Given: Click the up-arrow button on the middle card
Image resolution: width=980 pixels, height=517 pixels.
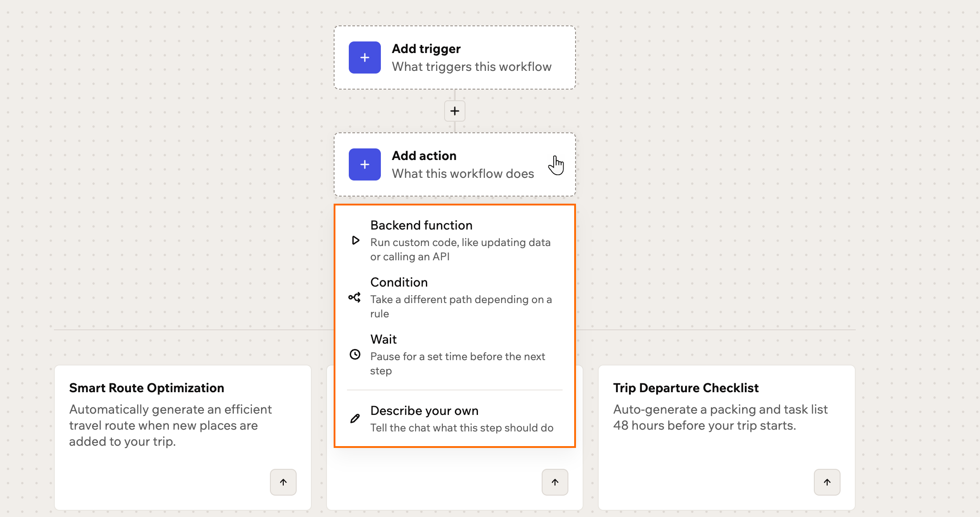Looking at the screenshot, I should tap(555, 482).
